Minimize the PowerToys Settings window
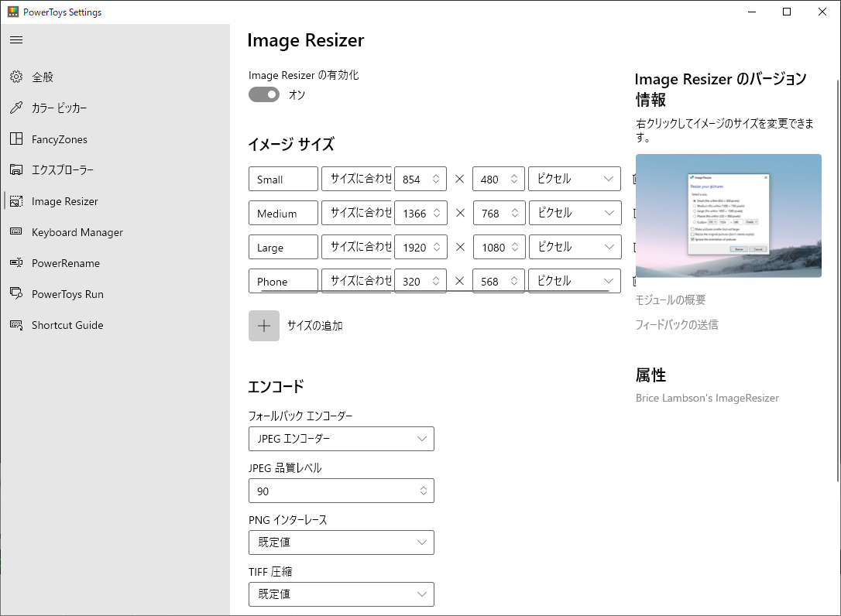 pos(752,12)
